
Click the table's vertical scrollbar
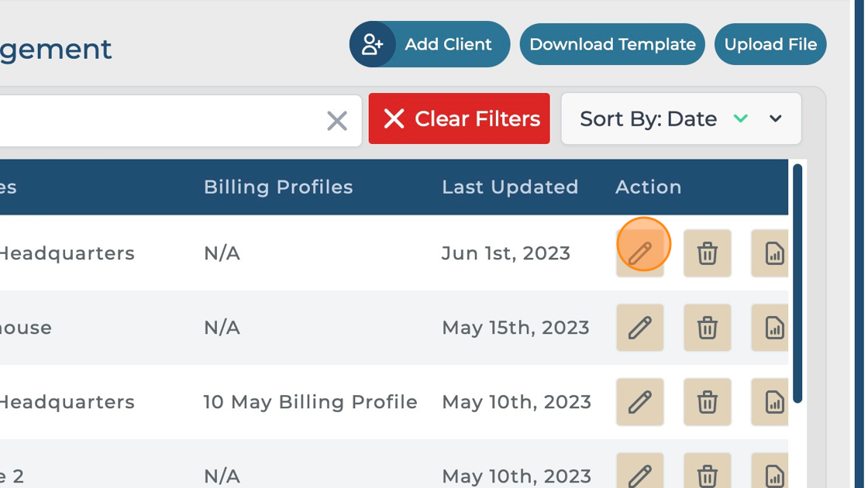tap(797, 283)
